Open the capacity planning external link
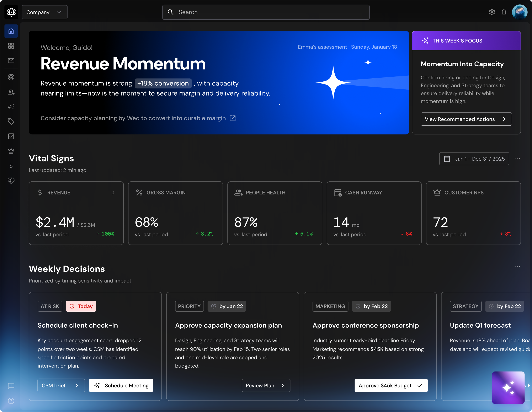Image resolution: width=532 pixels, height=412 pixels. 233,118
